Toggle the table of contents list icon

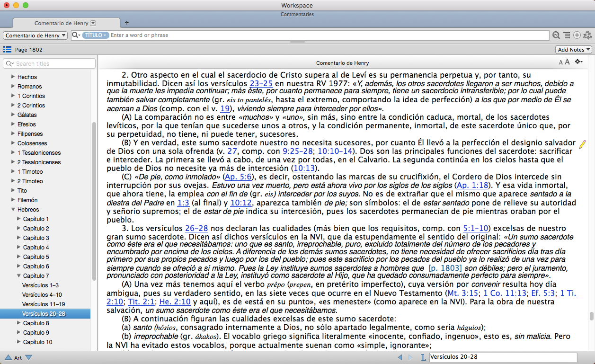7,49
